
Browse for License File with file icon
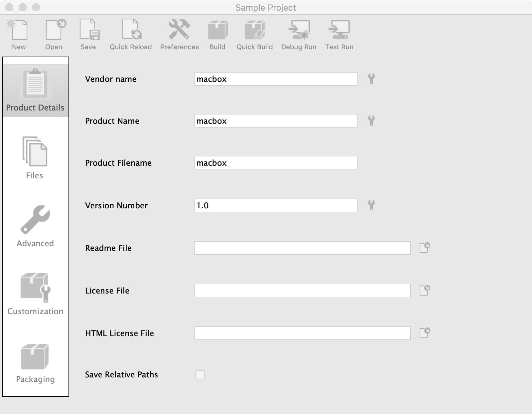point(425,290)
